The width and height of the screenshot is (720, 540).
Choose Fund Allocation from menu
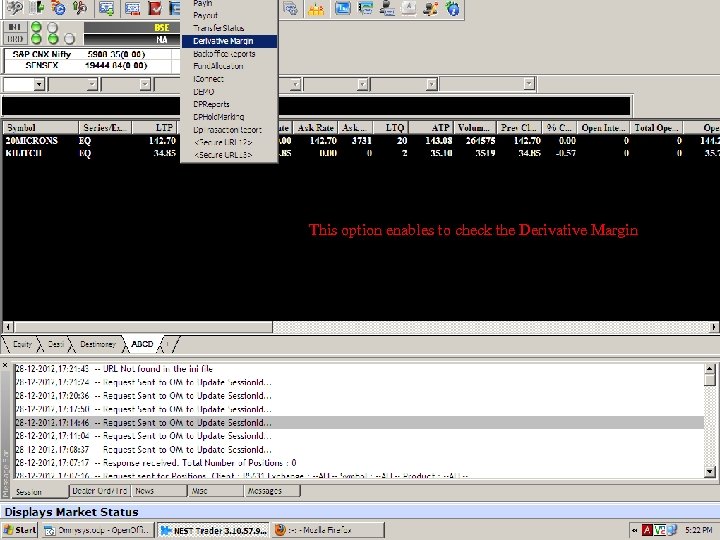229,66
